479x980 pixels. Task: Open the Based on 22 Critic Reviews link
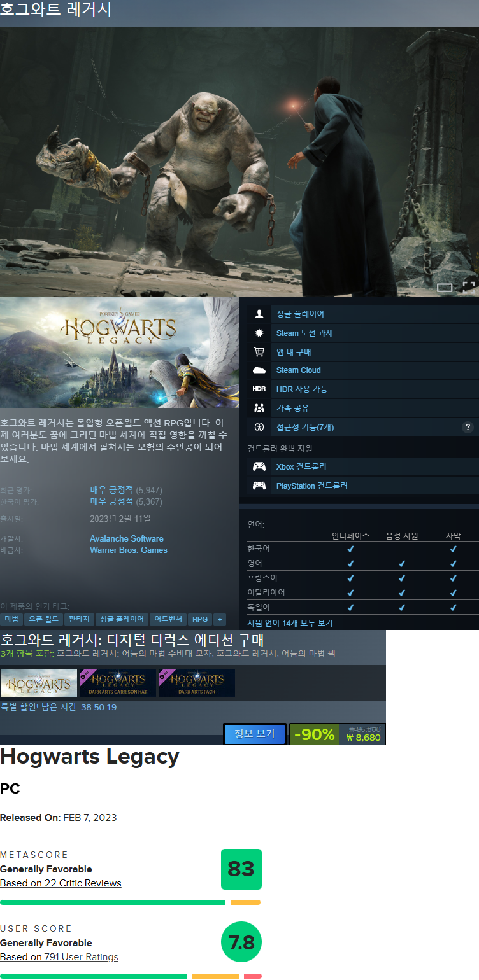61,883
